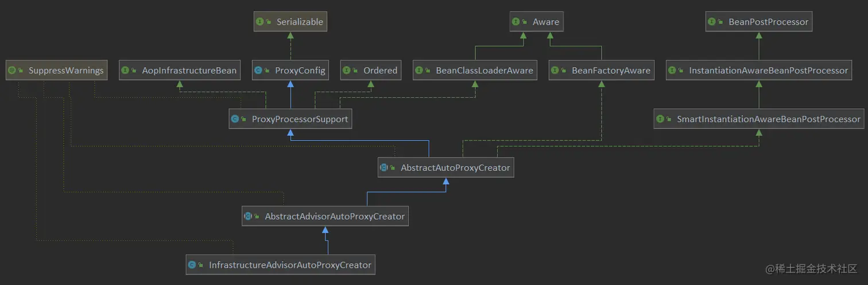
Task: Select the AbstractAutoProxyCreator class node
Action: (x=445, y=168)
